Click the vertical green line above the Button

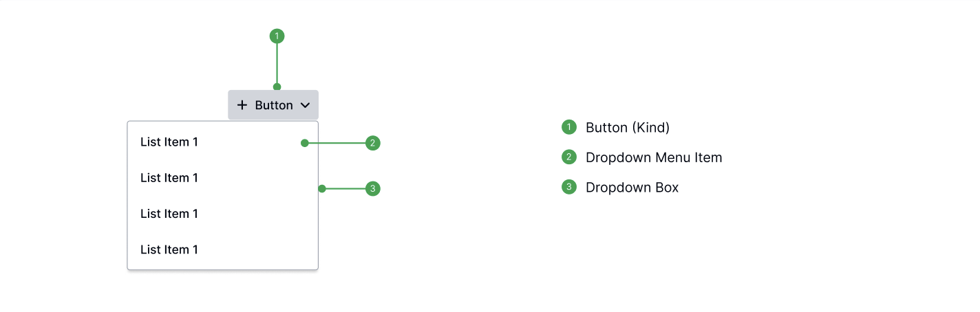point(277,63)
